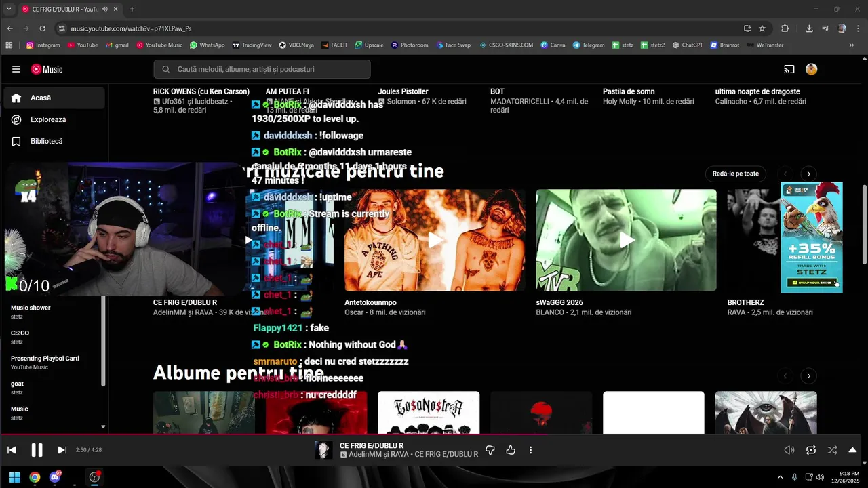This screenshot has width=868, height=488.
Task: Dislike the current song
Action: coord(490,450)
